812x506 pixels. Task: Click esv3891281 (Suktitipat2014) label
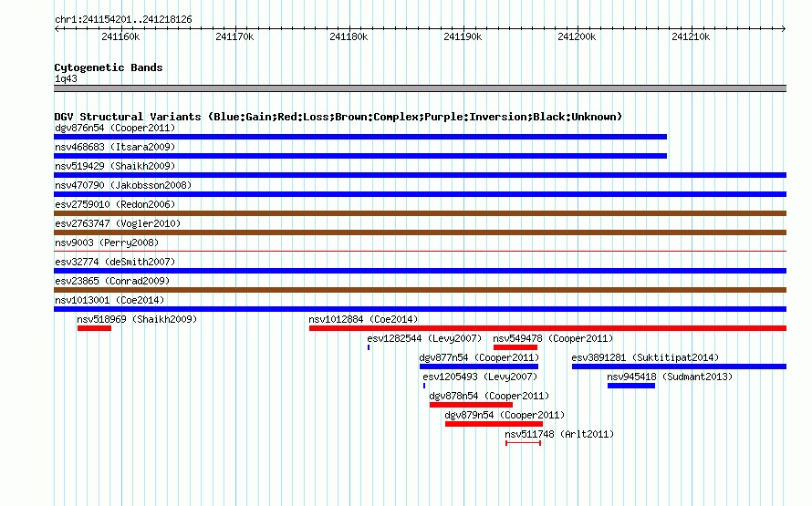[645, 357]
